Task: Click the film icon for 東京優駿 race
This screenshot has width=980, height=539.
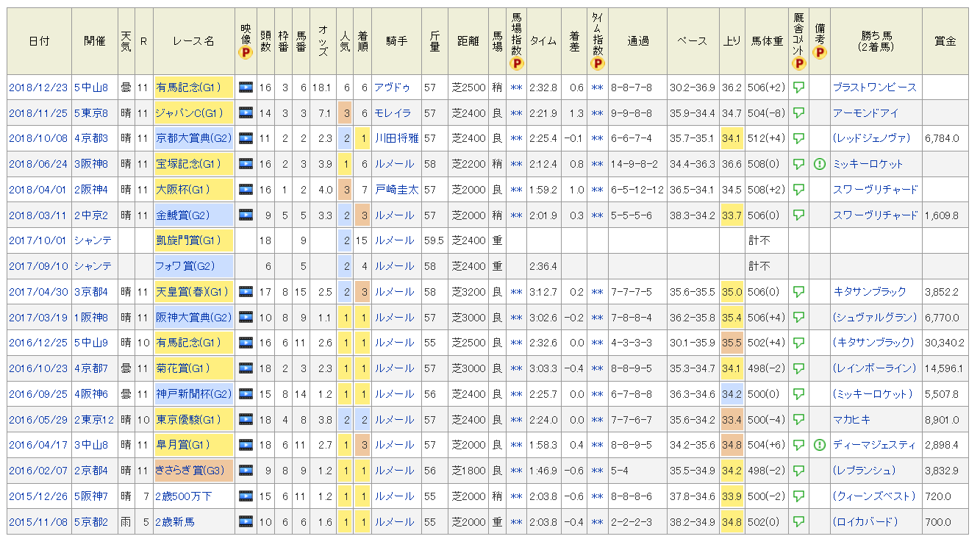Action: (246, 420)
